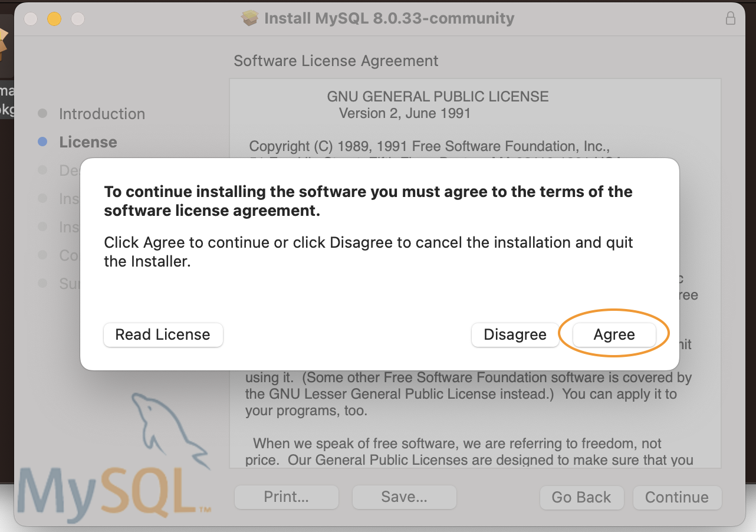Viewport: 756px width, 532px height.
Task: Click the Disagree button
Action: click(x=515, y=334)
